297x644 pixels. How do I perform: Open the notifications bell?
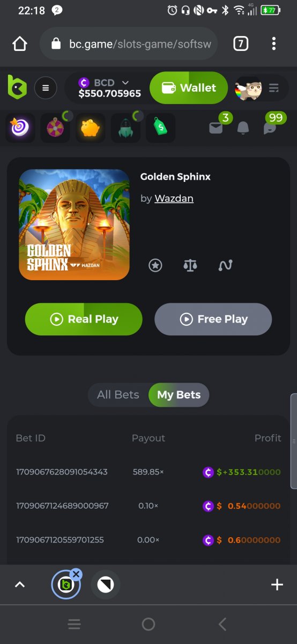pos(243,128)
